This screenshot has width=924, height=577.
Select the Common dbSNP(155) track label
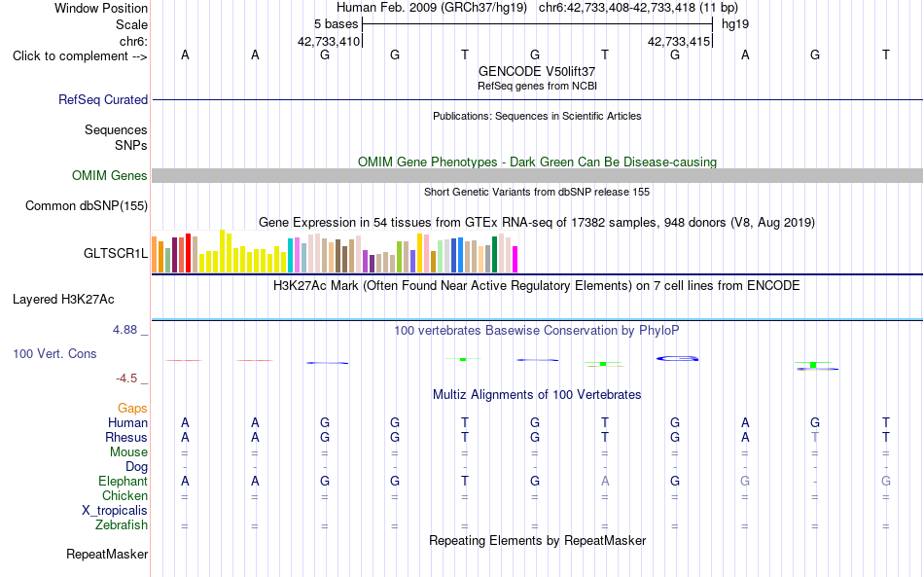pos(86,205)
